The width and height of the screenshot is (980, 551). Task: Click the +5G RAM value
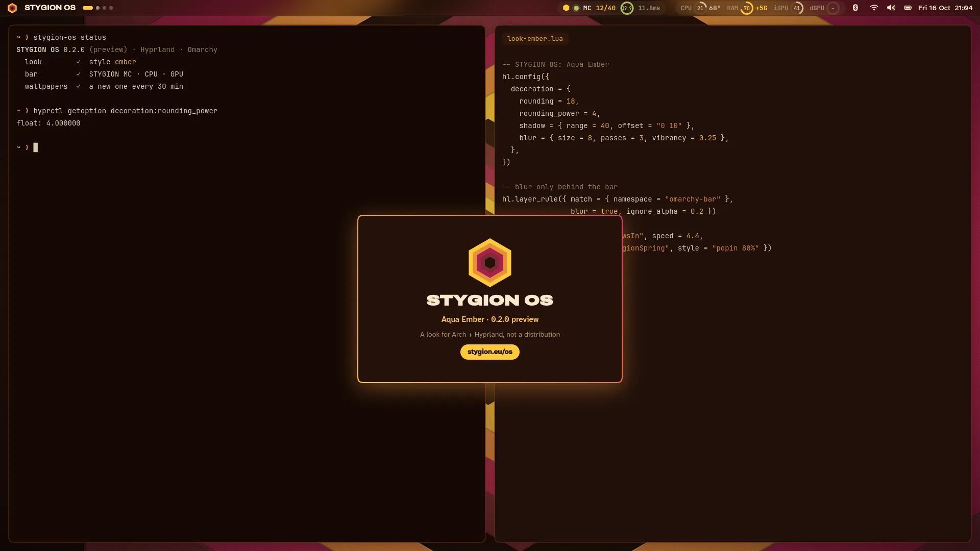tap(762, 8)
